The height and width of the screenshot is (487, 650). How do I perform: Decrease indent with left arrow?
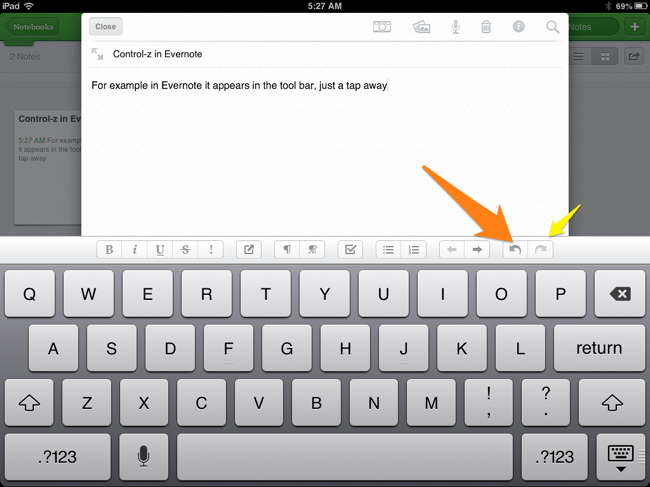point(452,250)
